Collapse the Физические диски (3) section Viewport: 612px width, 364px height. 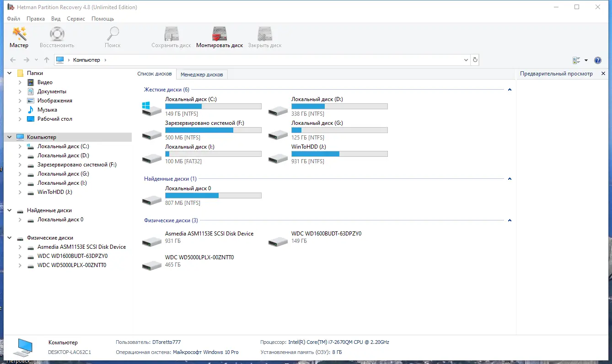[510, 220]
